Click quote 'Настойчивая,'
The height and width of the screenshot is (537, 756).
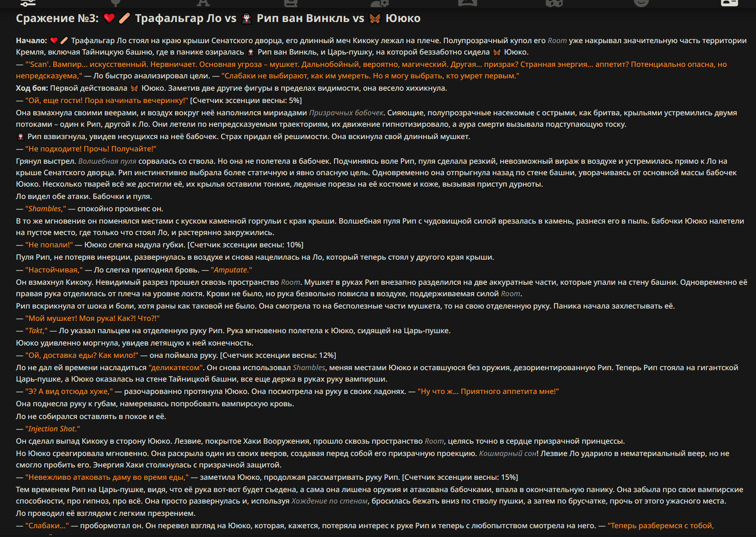(x=54, y=270)
